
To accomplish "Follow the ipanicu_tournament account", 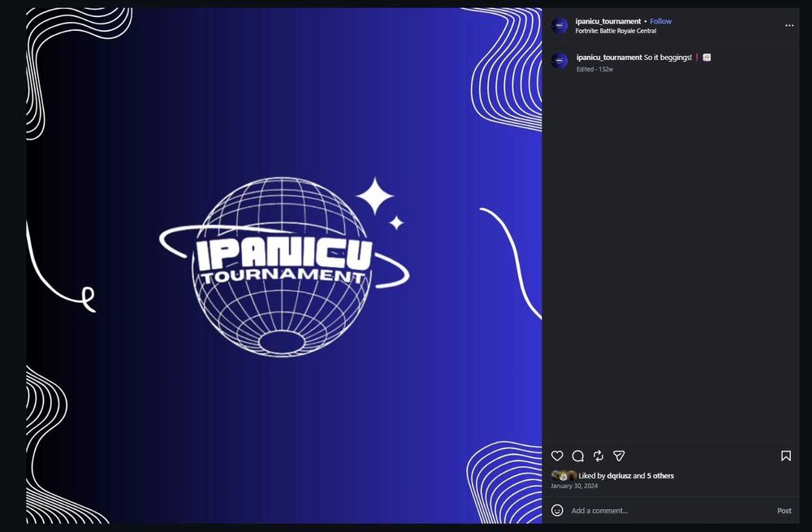I will [661, 21].
